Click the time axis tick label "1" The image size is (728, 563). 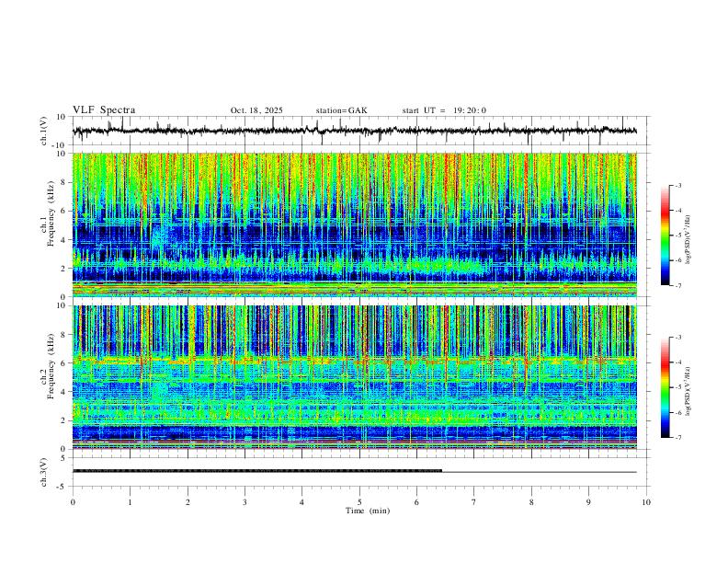point(130,502)
